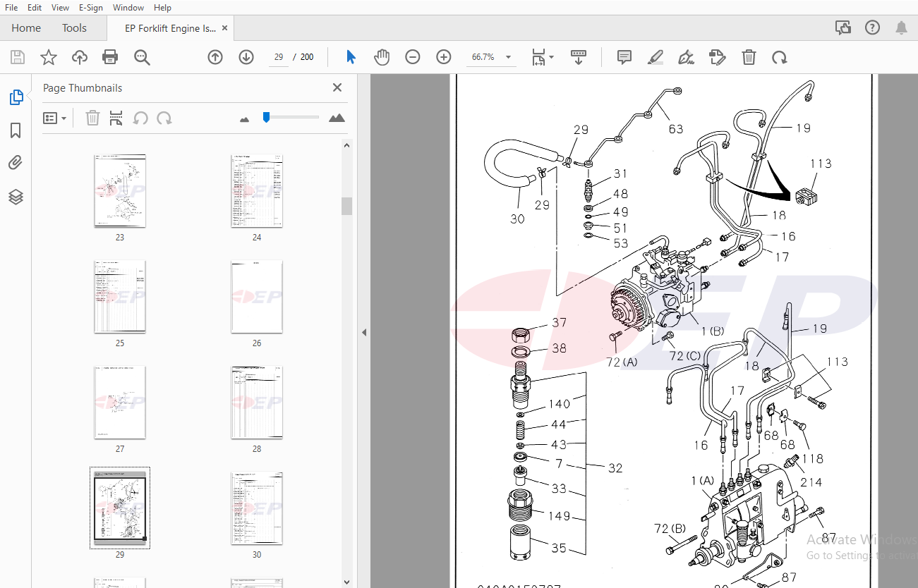Image resolution: width=918 pixels, height=588 pixels.
Task: Open the Attachments paperclip panel
Action: click(16, 164)
